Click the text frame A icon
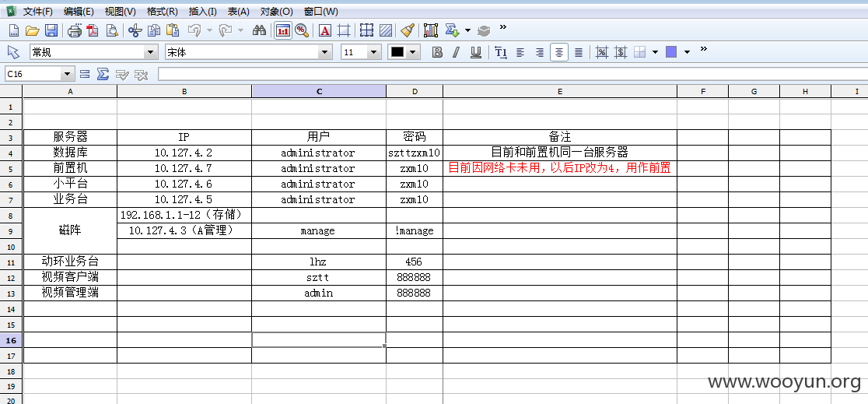 [325, 30]
